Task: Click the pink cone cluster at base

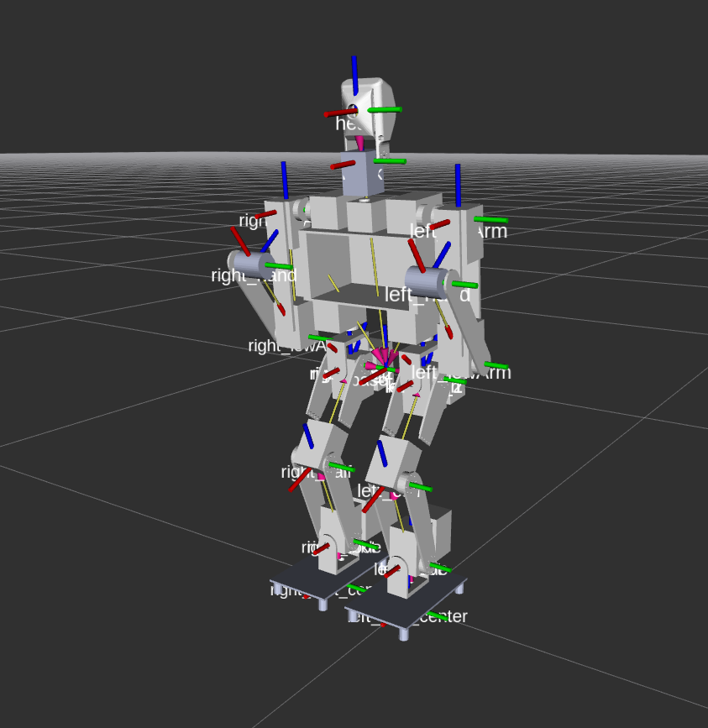Action: coord(384,359)
